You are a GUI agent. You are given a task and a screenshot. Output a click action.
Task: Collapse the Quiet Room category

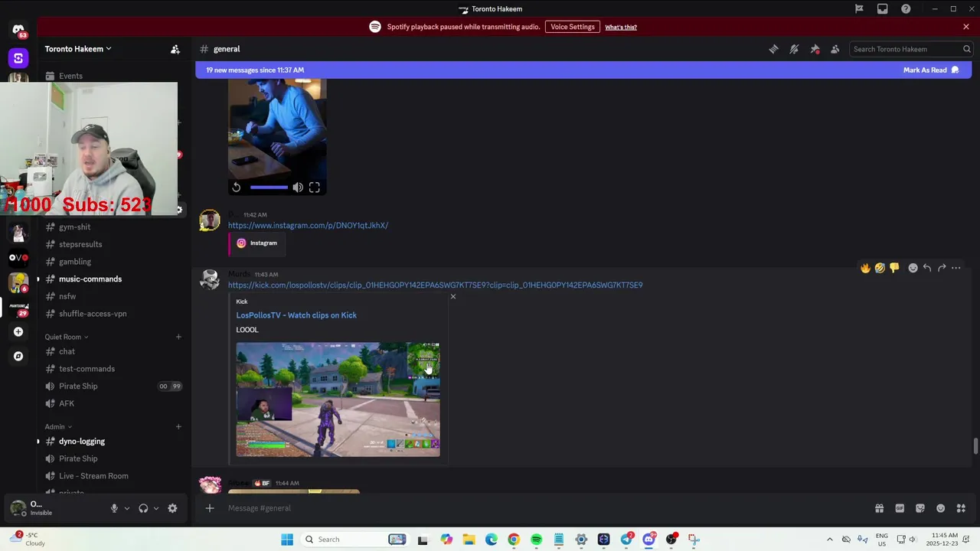coord(66,337)
